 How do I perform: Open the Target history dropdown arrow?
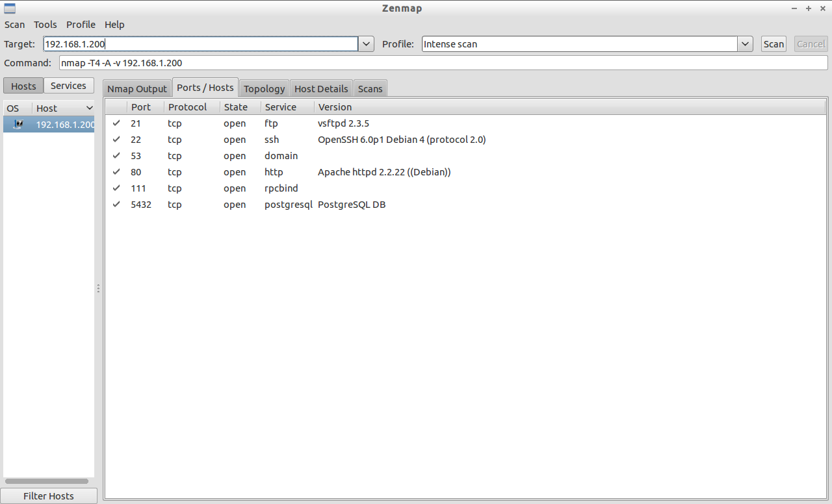click(367, 44)
